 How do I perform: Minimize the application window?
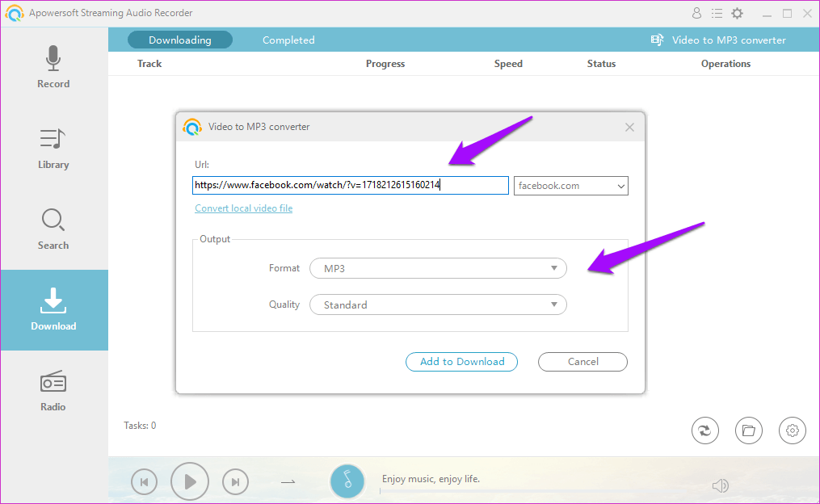767,14
